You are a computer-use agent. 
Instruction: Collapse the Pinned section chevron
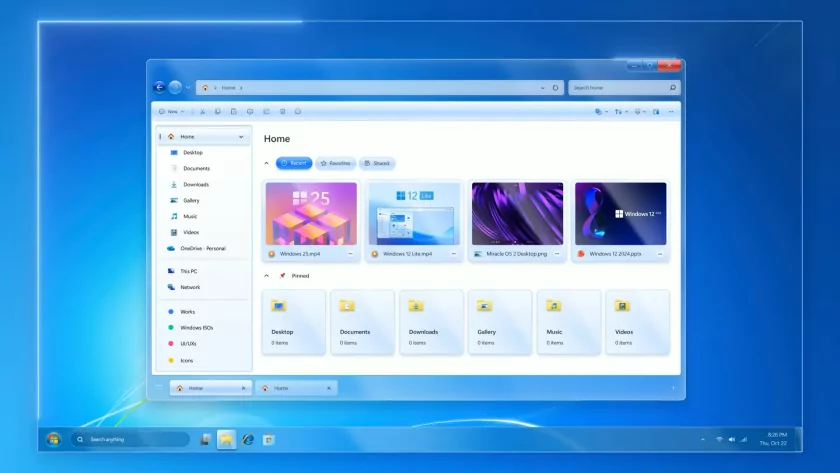(266, 276)
